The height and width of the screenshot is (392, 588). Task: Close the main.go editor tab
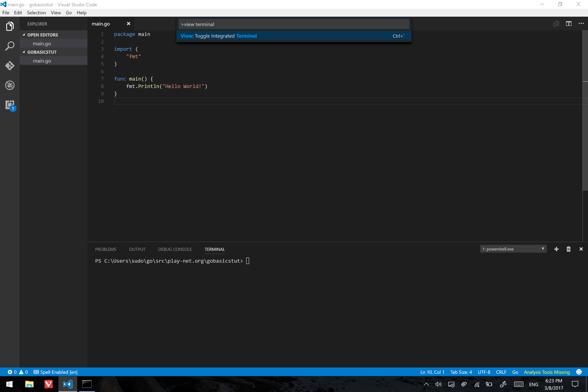point(128,23)
